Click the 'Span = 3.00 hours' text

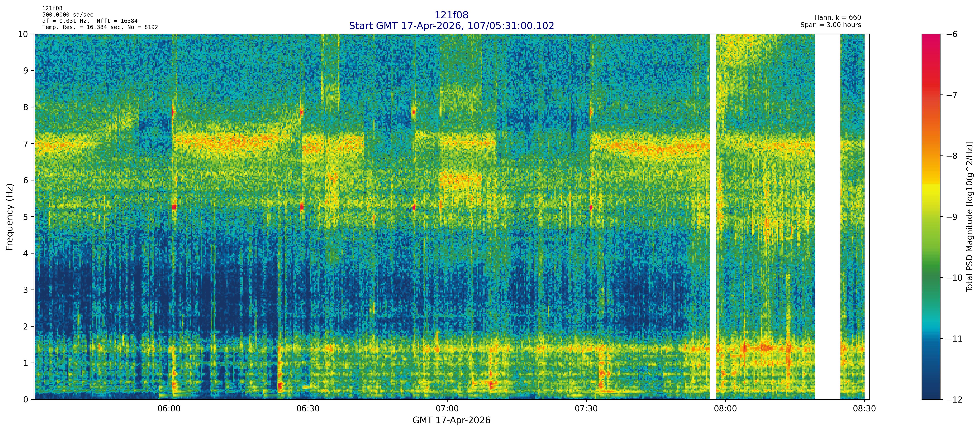tap(830, 25)
